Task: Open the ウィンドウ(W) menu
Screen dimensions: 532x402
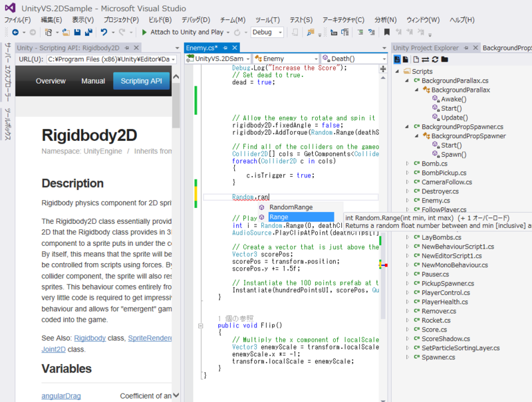Action: coord(423,20)
